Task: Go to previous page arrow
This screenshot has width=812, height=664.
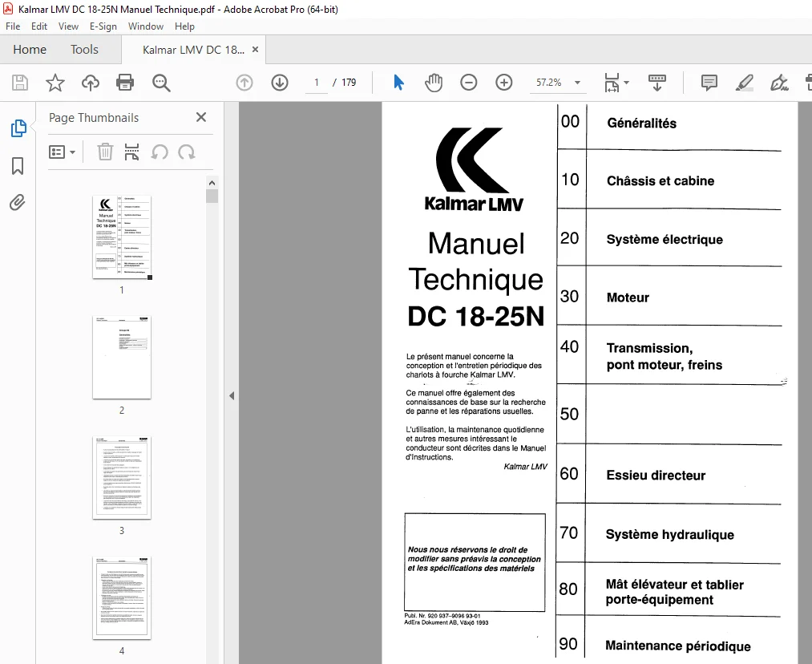Action: point(244,83)
